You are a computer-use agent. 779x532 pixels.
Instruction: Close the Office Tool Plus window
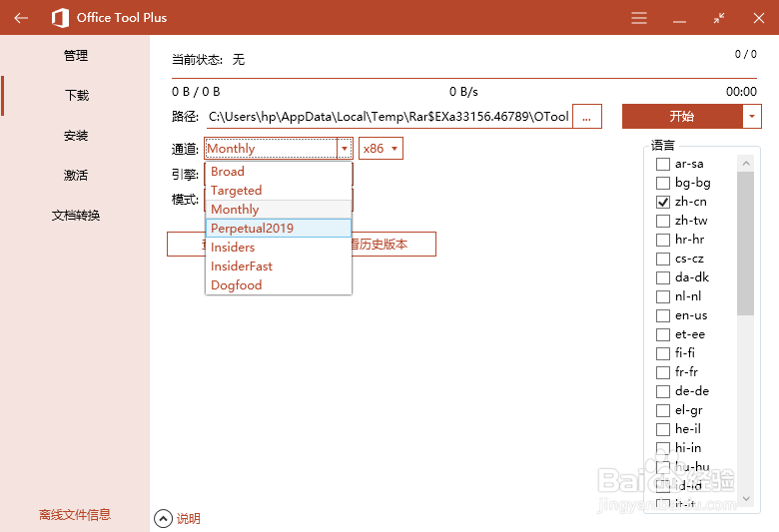click(x=759, y=18)
